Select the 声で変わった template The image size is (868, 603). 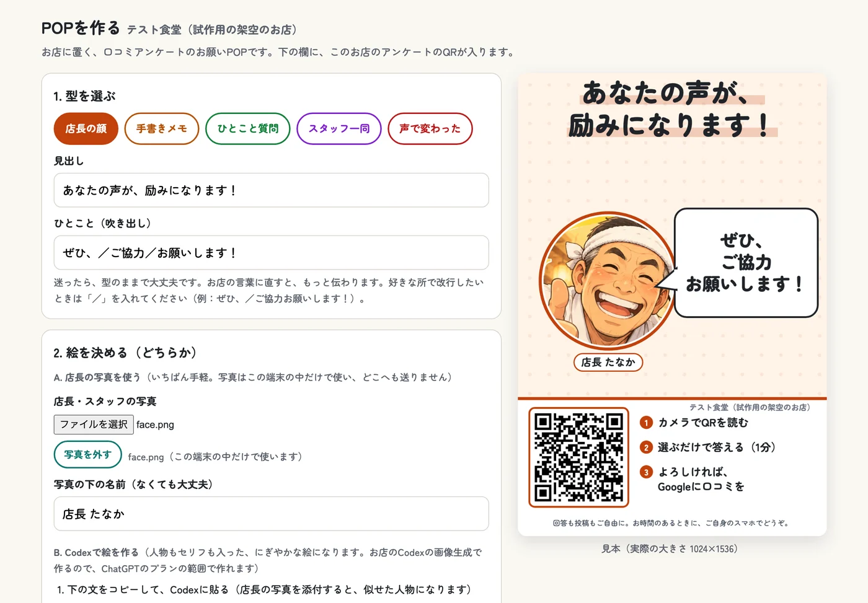pos(430,129)
